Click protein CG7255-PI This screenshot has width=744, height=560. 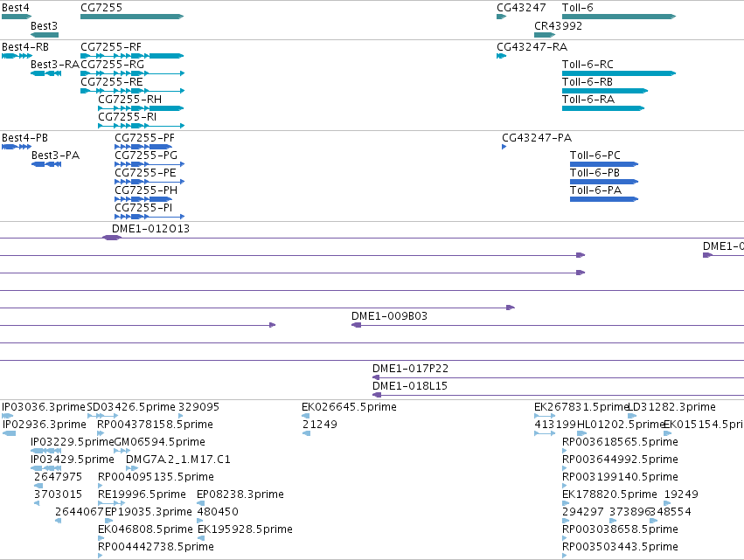pyautogui.click(x=149, y=217)
